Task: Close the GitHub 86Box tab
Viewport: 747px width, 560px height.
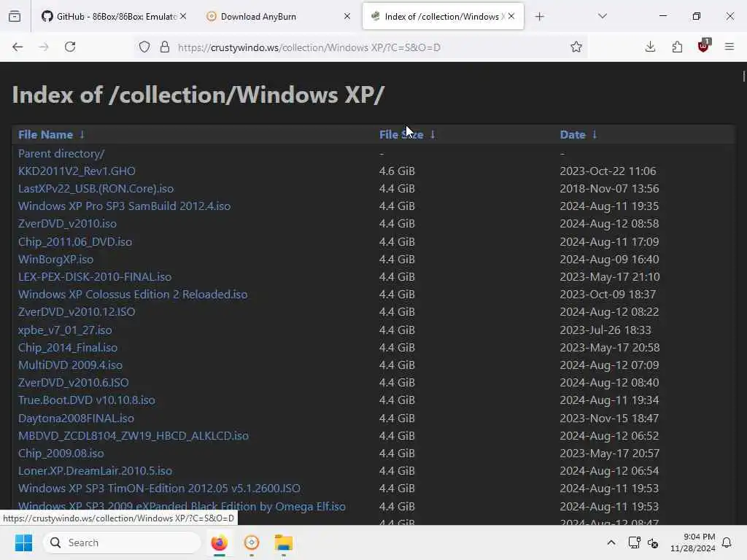Action: pos(183,16)
